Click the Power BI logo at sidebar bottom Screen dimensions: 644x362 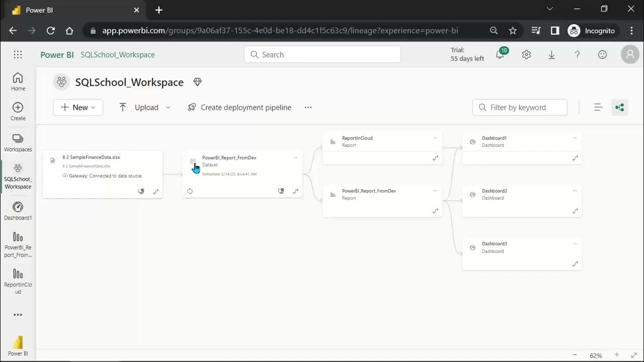18,345
